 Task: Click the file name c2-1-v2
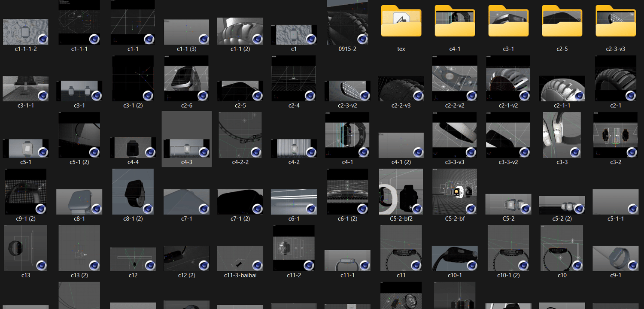point(508,106)
